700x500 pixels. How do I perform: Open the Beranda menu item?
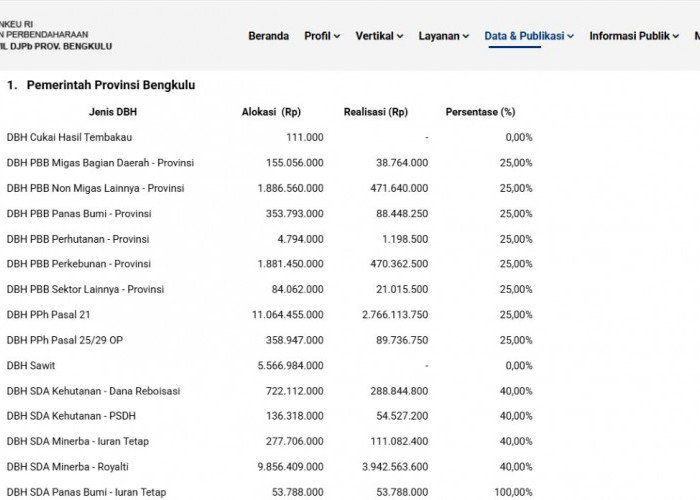[268, 36]
